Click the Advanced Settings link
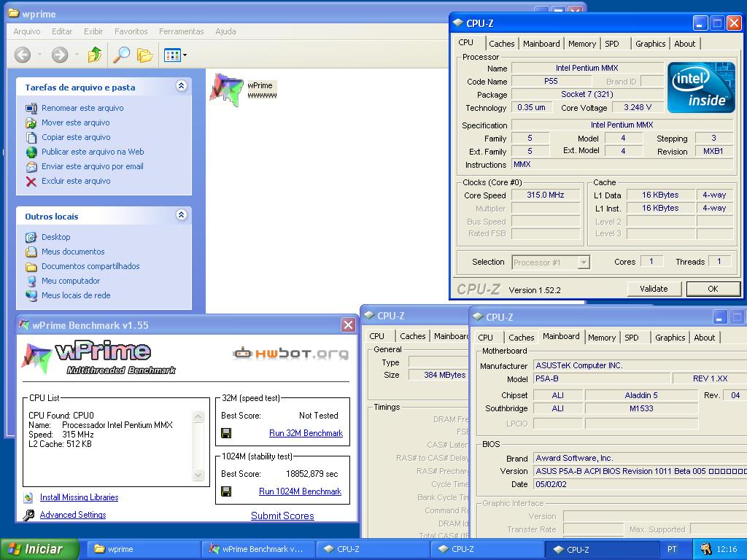Screen dimensions: 747x560 [73, 515]
